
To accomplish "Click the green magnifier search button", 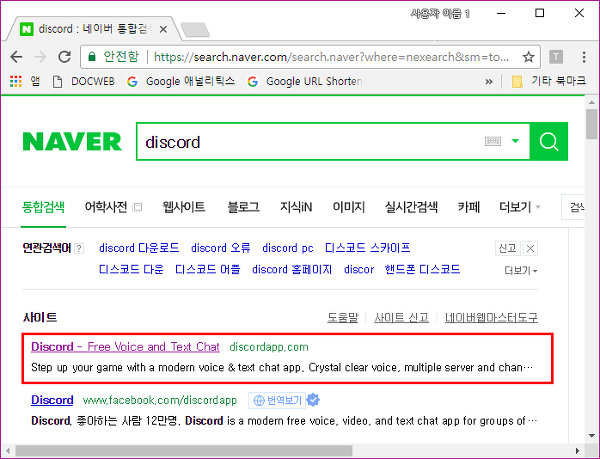I will (549, 142).
